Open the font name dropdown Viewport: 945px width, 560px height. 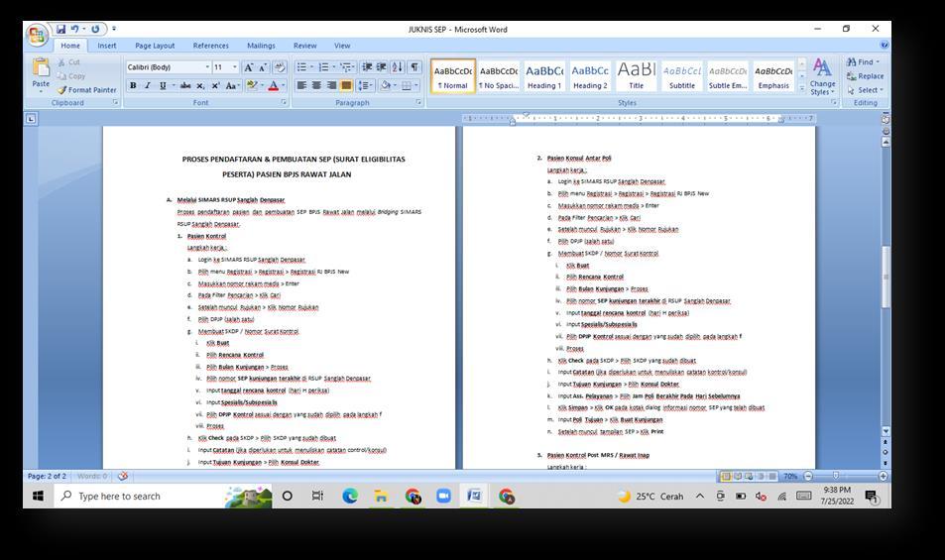tap(207, 67)
